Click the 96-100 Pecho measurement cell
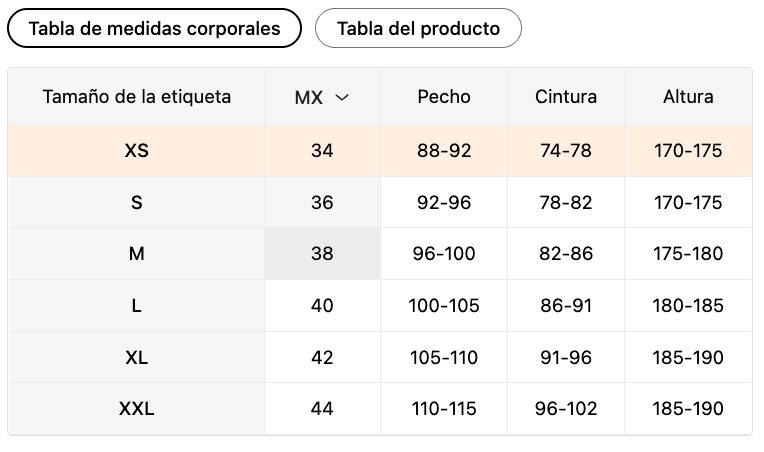The image size is (764, 452). tap(444, 253)
